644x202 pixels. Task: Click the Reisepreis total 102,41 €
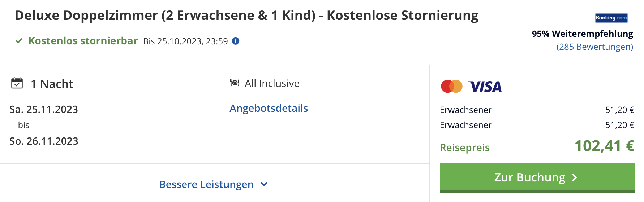pos(605,146)
